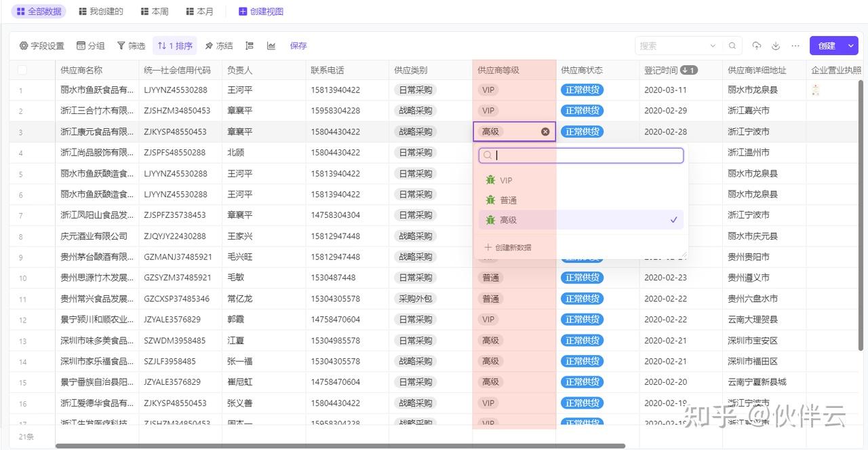
Task: Focus the dropdown option search input
Action: [x=581, y=155]
